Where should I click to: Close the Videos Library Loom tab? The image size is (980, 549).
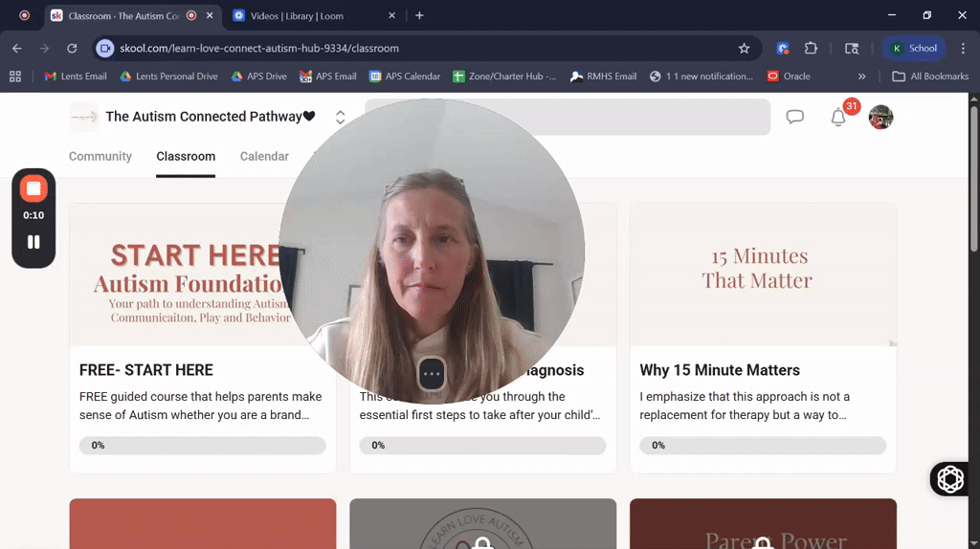click(391, 15)
